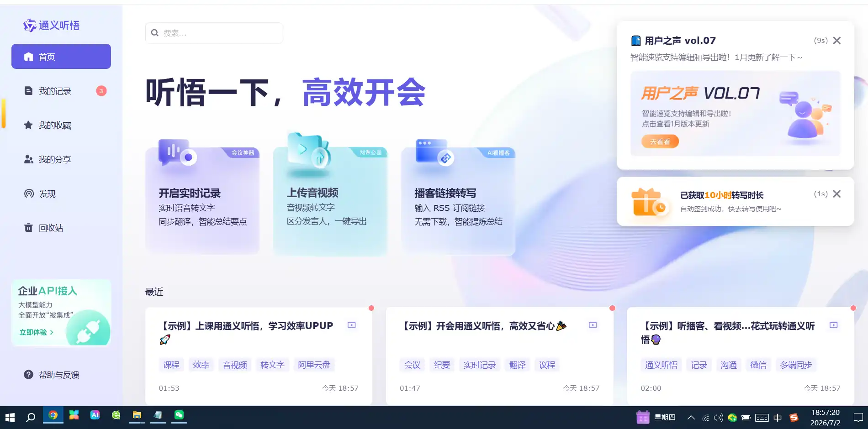
Task: Close the 已获取10小时转写时长 notification
Action: click(x=837, y=194)
